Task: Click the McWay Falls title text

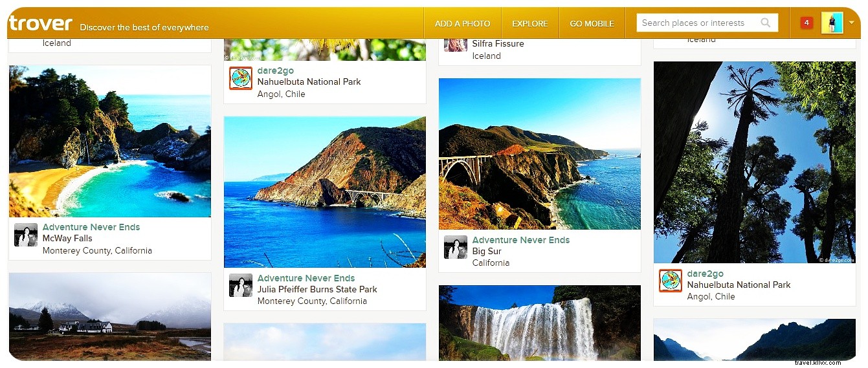Action: tap(67, 238)
